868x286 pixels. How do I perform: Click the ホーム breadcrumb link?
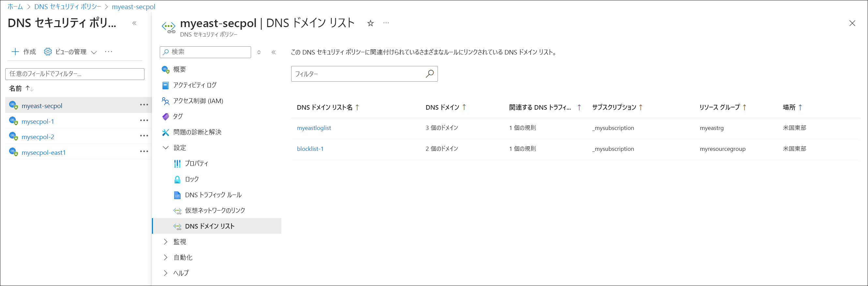15,7
